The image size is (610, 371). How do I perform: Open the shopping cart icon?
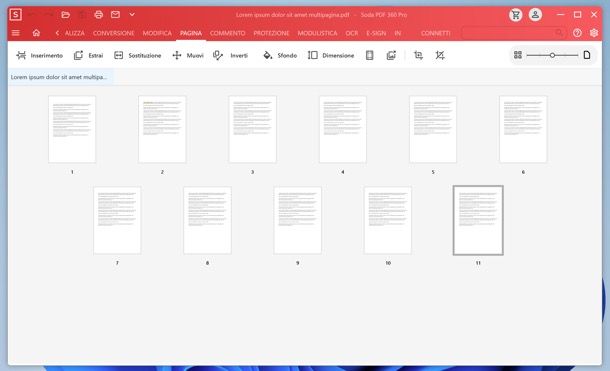(x=515, y=15)
